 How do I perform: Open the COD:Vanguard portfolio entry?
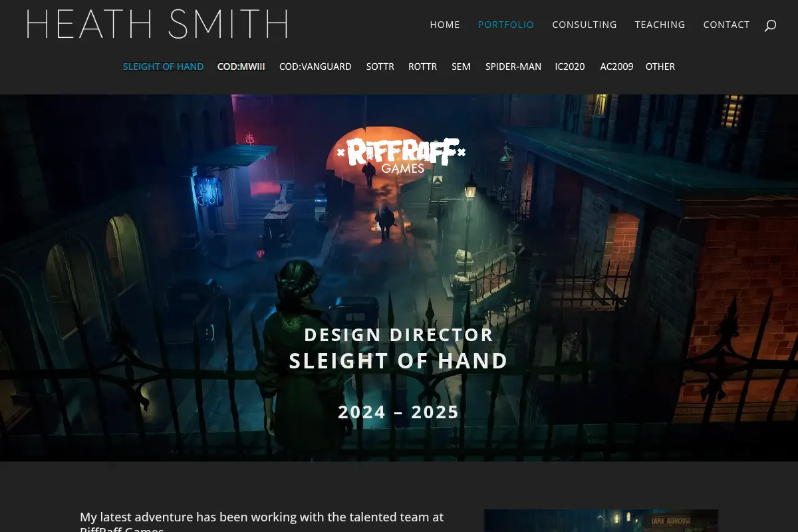[x=315, y=66]
